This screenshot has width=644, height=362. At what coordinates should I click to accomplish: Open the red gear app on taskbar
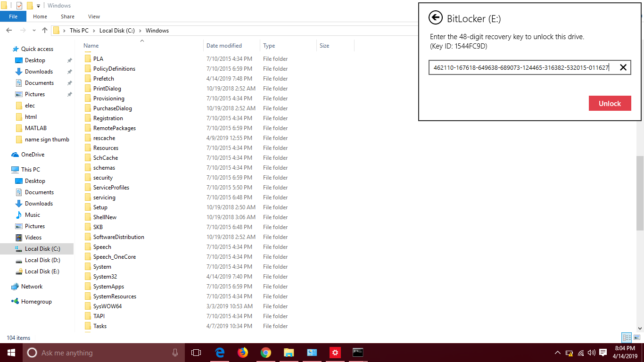[335, 353]
